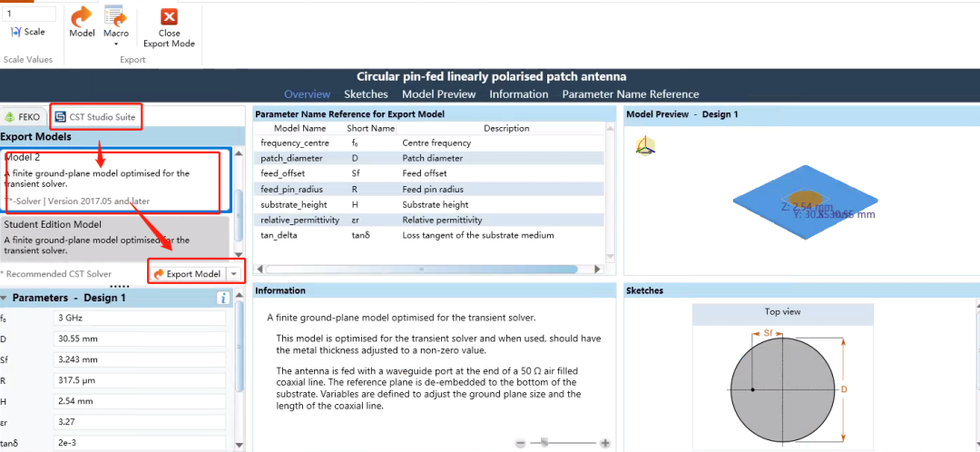This screenshot has width=980, height=452.
Task: Click the tanδ 2e-3 field
Action: (140, 443)
